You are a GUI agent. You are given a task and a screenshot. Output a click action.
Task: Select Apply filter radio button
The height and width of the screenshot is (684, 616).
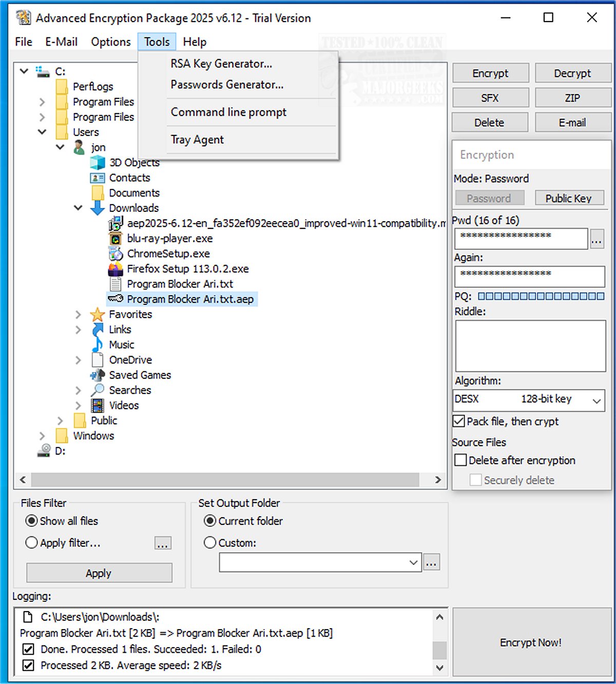31,542
